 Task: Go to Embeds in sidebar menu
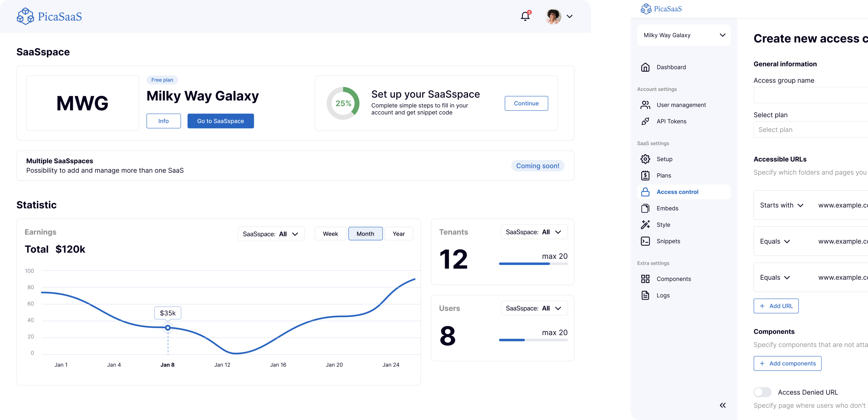[x=667, y=208]
